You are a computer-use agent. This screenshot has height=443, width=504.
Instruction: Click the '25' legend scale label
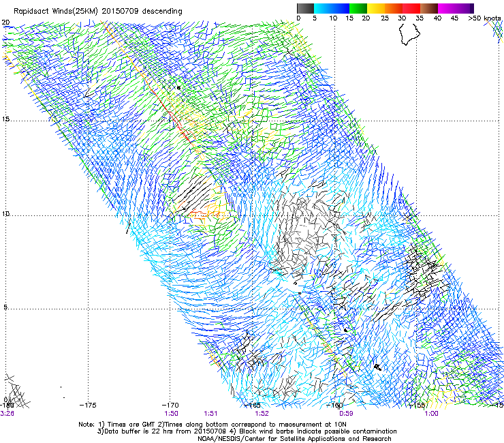(x=385, y=18)
